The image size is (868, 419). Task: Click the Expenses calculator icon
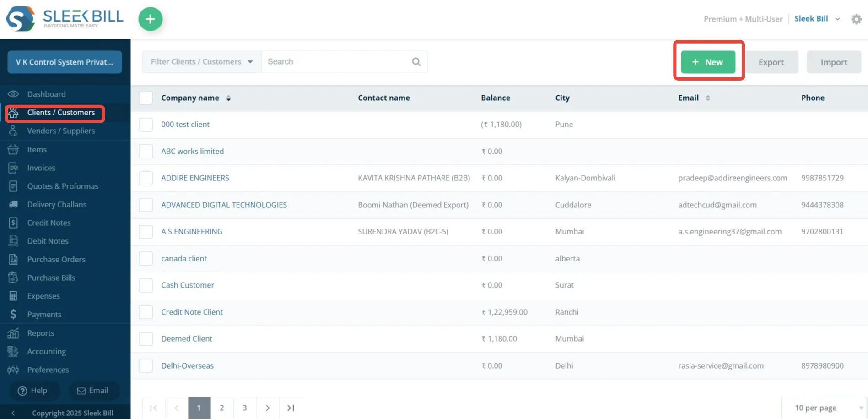coord(13,296)
